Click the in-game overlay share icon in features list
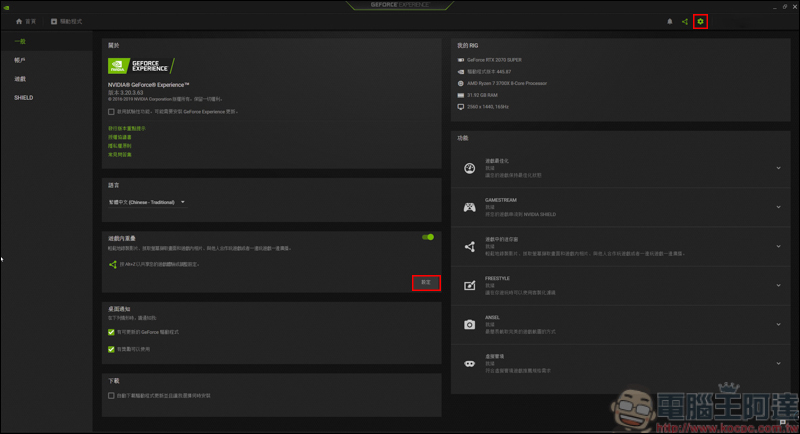 [469, 246]
